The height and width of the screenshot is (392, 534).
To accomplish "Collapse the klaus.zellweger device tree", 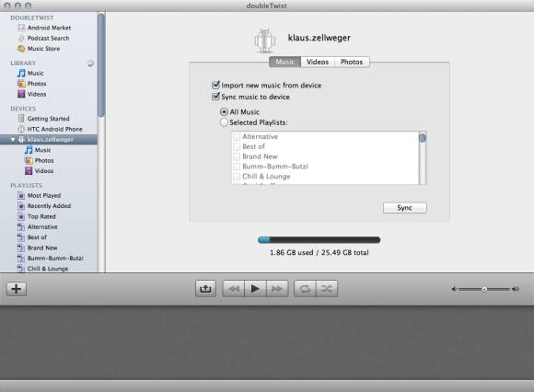I will click(x=13, y=140).
